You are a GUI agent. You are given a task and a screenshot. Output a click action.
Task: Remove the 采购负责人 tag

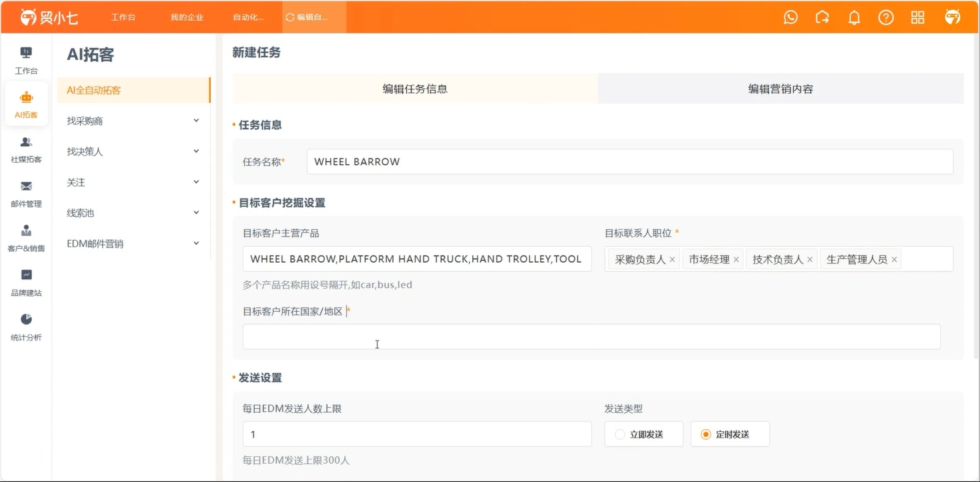point(672,260)
